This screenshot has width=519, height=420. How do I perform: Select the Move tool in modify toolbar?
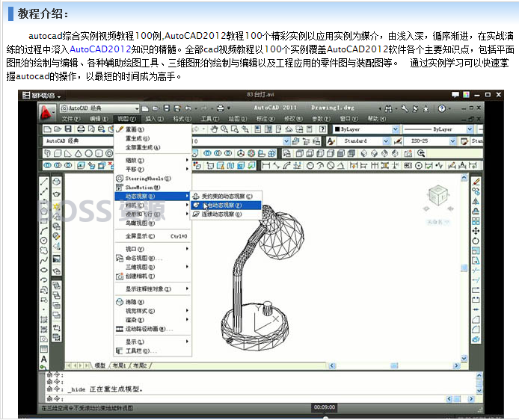476,231
